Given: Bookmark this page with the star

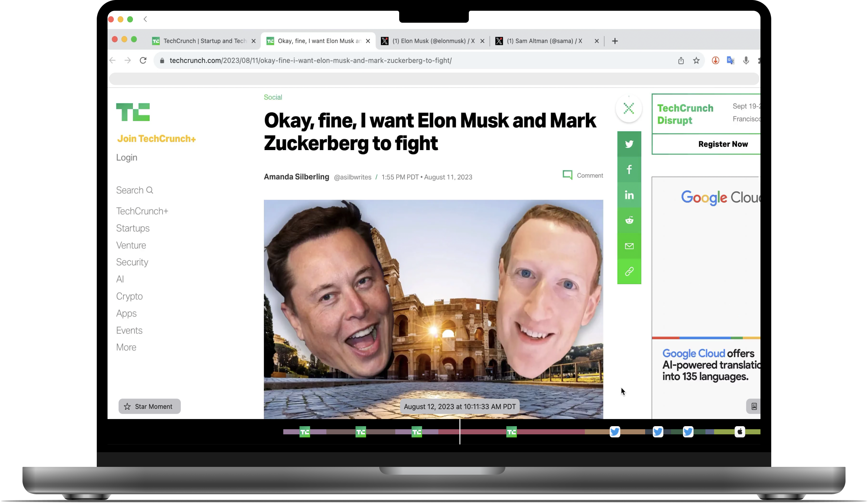Looking at the screenshot, I should coord(696,61).
